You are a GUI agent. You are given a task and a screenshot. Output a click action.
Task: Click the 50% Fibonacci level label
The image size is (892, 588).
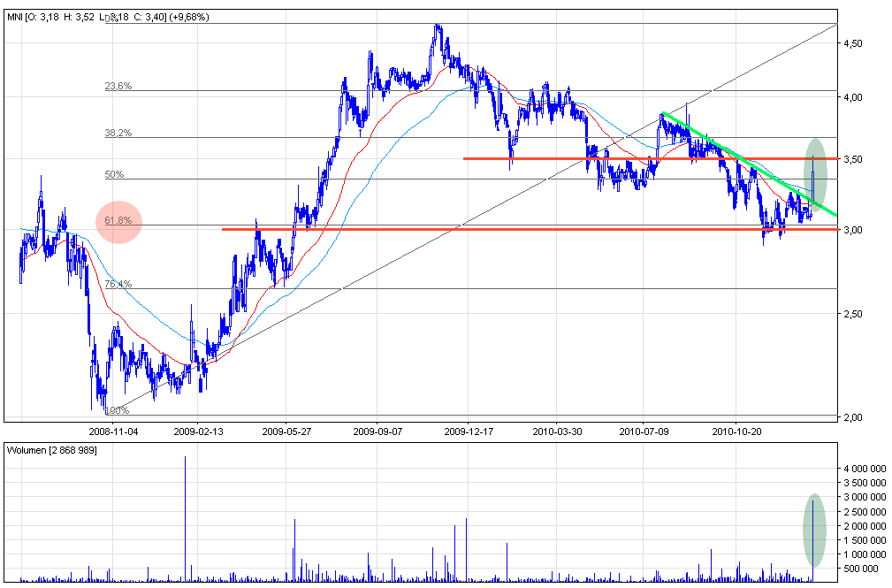[x=114, y=174]
